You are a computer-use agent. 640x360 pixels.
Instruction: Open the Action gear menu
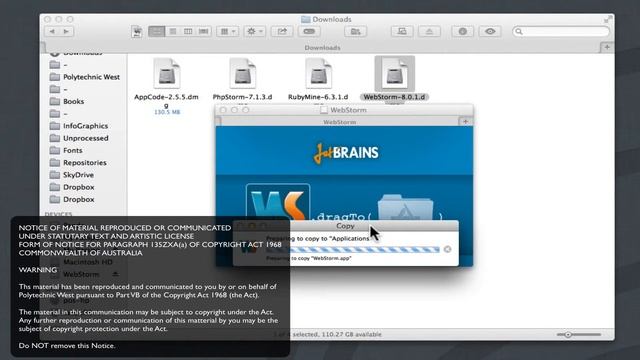coord(254,31)
